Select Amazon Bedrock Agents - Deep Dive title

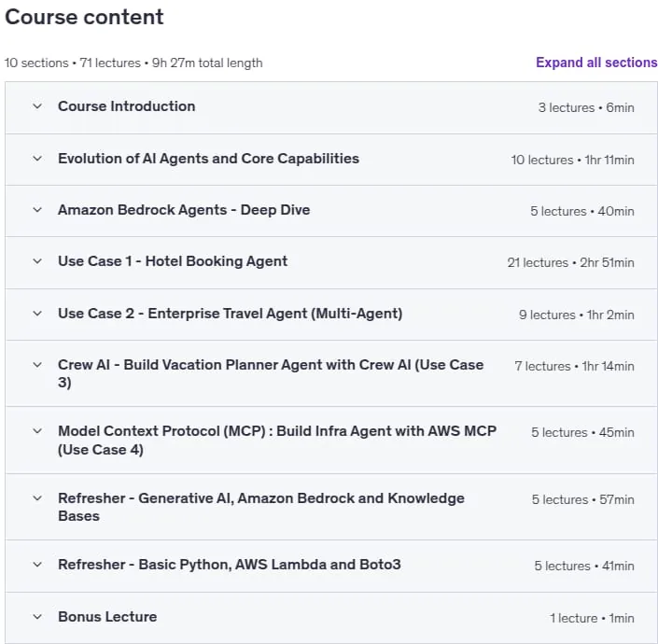pos(184,210)
